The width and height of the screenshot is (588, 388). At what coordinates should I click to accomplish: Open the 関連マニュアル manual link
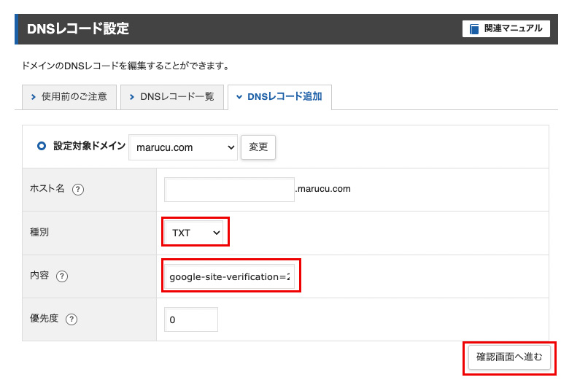coord(506,29)
